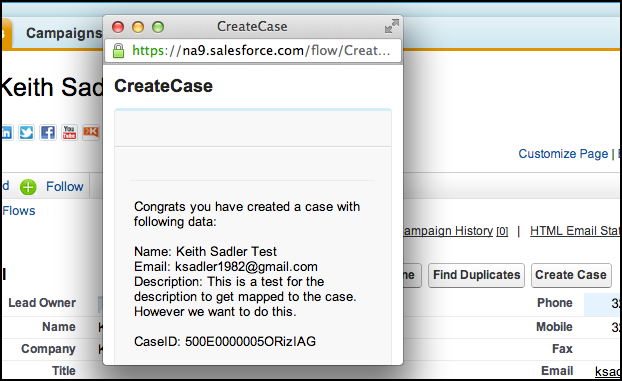Click the Follow link
Viewport: 622px width, 381px height.
(65, 187)
